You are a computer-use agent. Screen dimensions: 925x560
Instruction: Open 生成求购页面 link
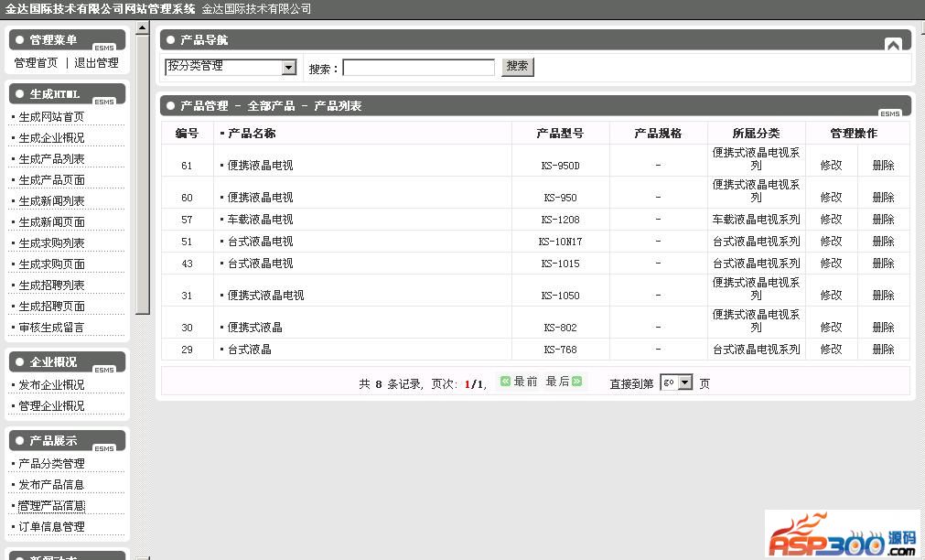pos(51,264)
